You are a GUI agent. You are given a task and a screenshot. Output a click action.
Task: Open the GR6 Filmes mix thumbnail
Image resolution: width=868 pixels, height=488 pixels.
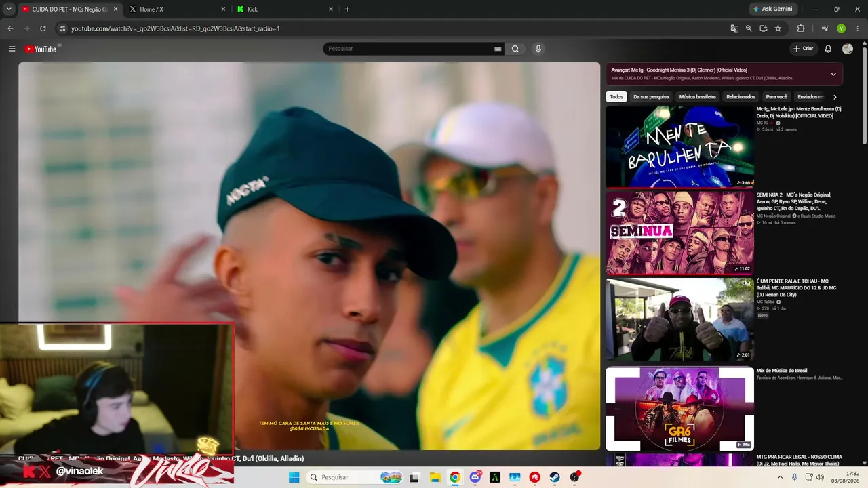(x=679, y=409)
